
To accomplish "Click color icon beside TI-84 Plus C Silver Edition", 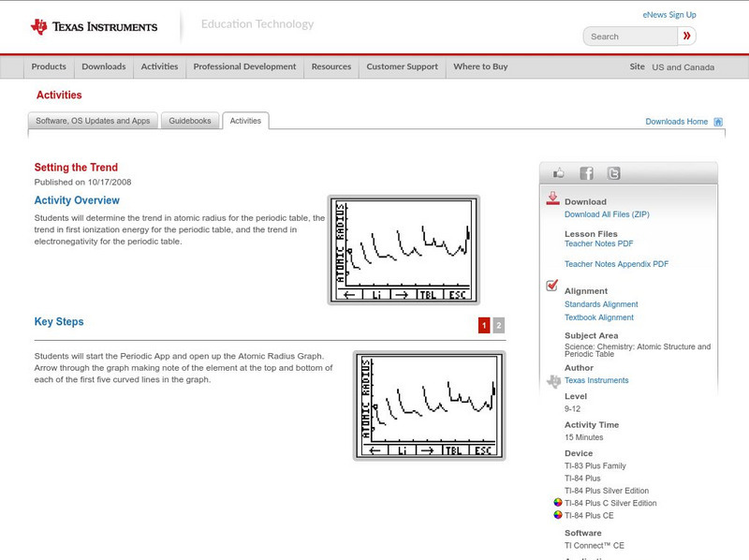I will 557,502.
